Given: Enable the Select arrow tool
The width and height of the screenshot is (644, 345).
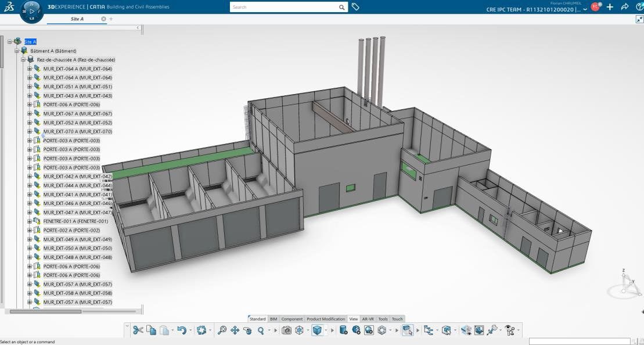Looking at the screenshot, I should click(407, 330).
